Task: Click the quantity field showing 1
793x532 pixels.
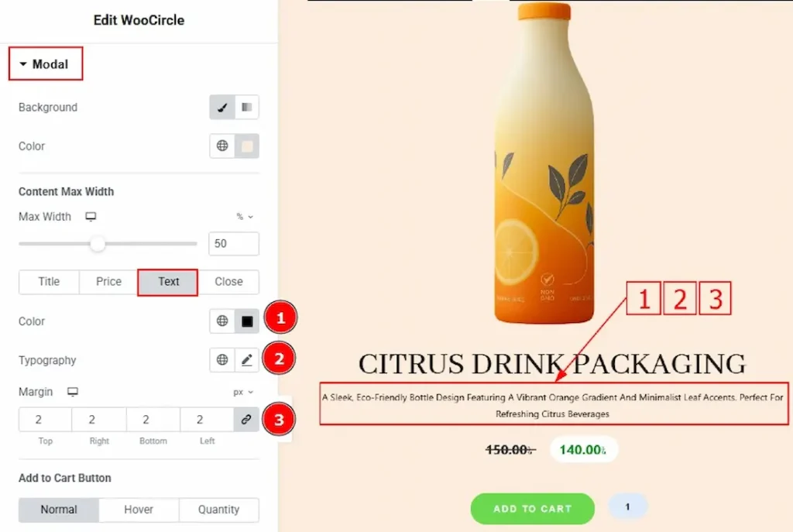Action: (x=627, y=506)
